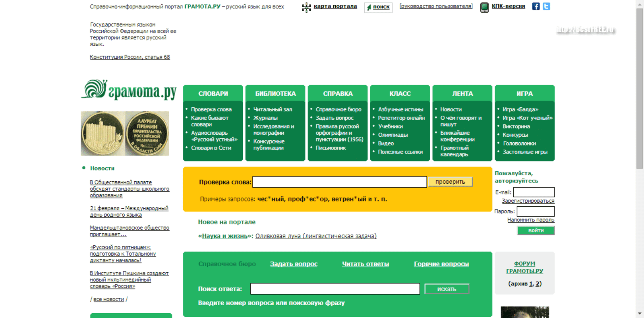Open Игра «Кот ученый»
The image size is (644, 318).
(x=528, y=118)
